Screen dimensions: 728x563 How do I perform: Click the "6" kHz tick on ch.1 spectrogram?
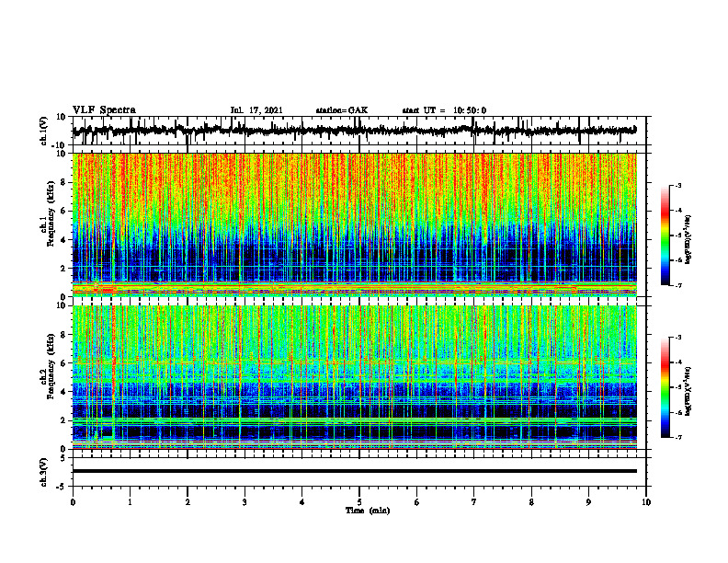coord(64,211)
